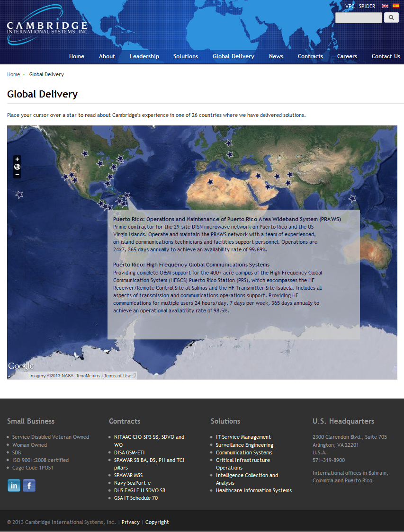Open the GSA IT Schedule 70 link

click(x=136, y=498)
